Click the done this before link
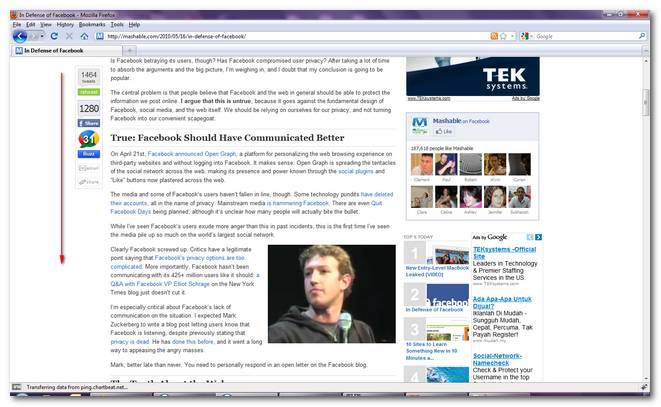The image size is (661, 407). pyautogui.click(x=193, y=342)
